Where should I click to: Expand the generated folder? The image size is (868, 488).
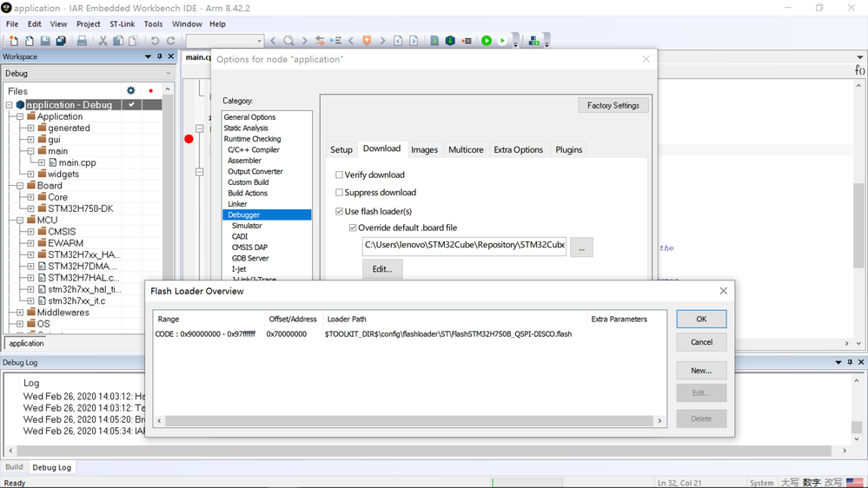click(31, 128)
